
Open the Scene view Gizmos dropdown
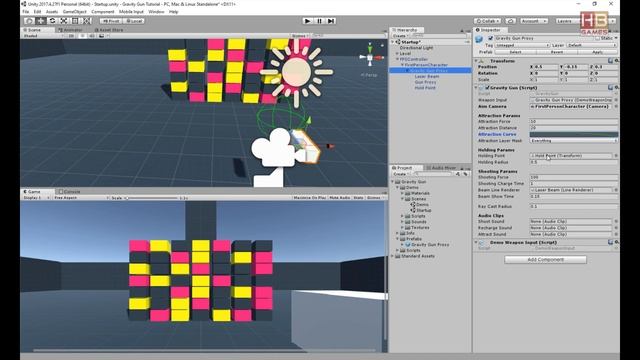(300, 36)
